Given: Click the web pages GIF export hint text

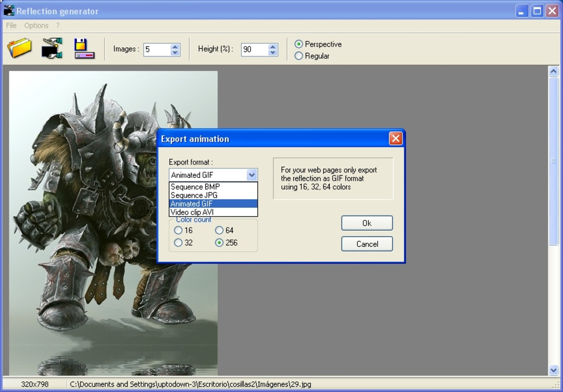Looking at the screenshot, I should click(x=329, y=178).
